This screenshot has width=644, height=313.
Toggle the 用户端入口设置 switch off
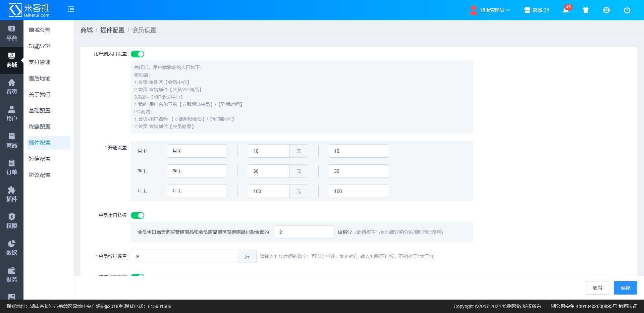coord(138,54)
